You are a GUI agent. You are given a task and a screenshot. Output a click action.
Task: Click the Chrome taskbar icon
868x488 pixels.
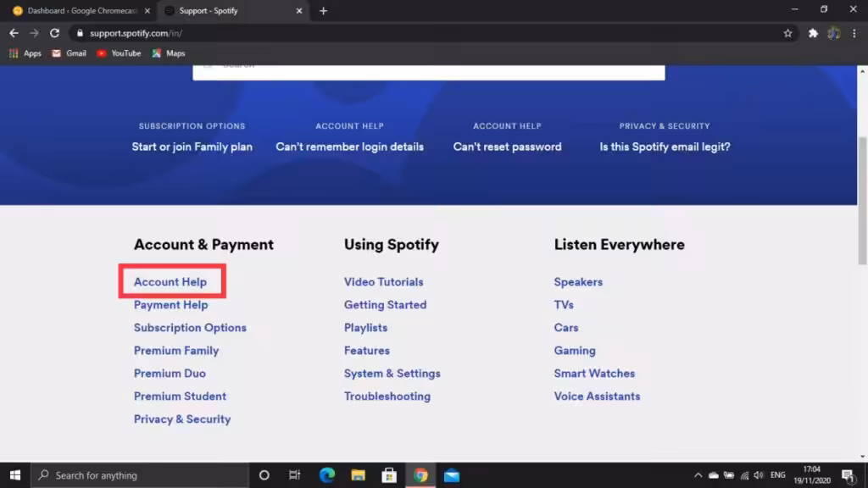(420, 475)
